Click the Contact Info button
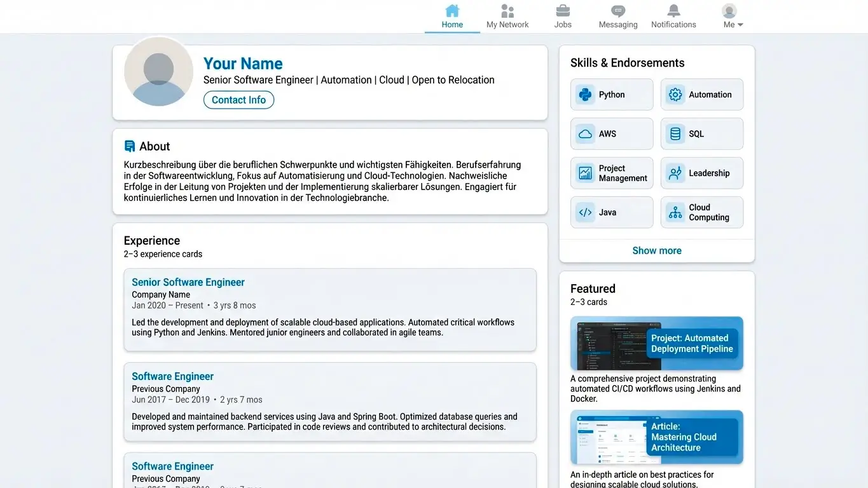The image size is (868, 488). [238, 100]
